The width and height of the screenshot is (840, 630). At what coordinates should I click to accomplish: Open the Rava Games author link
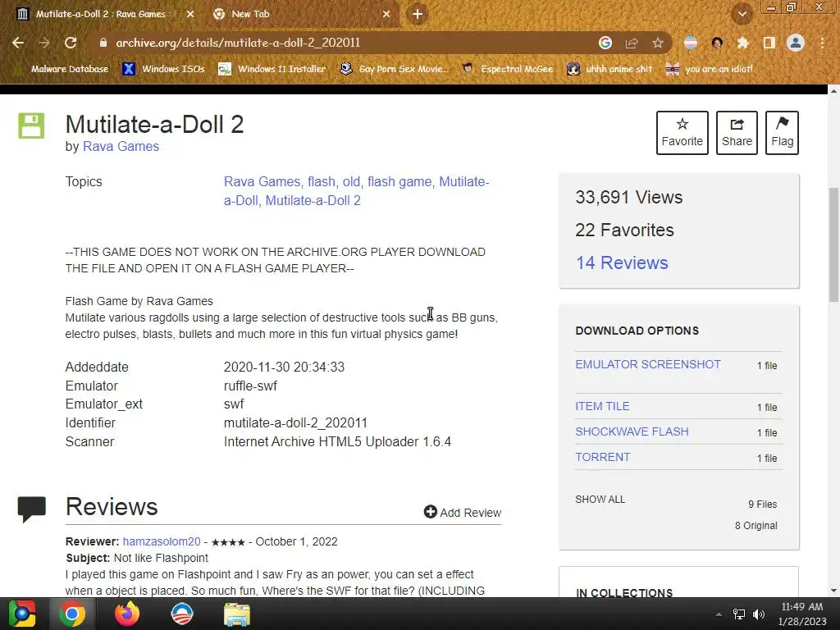(x=121, y=146)
